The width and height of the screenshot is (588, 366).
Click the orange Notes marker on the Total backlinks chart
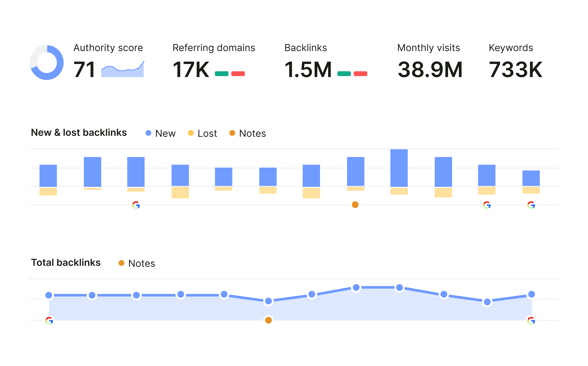click(268, 320)
